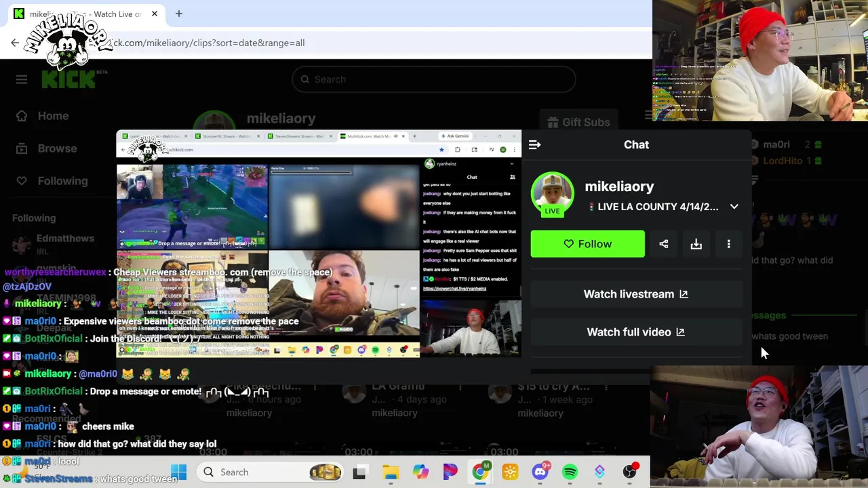
Task: Open a new browser tab
Action: point(179,14)
